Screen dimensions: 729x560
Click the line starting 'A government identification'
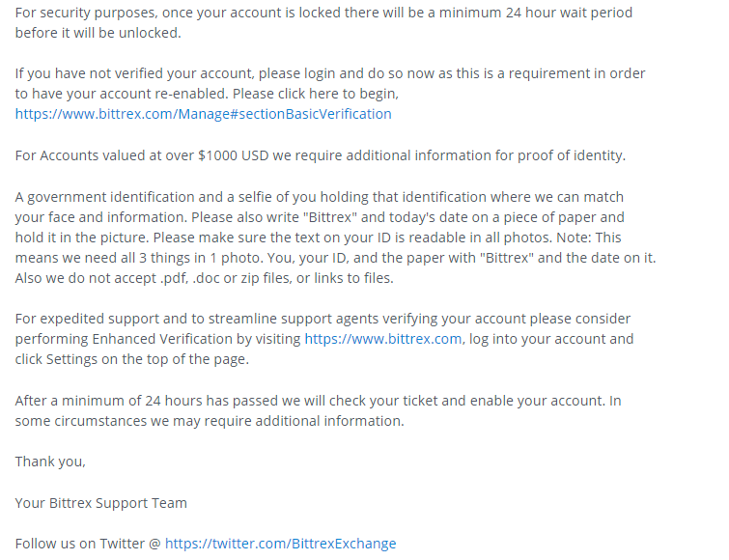coord(319,197)
